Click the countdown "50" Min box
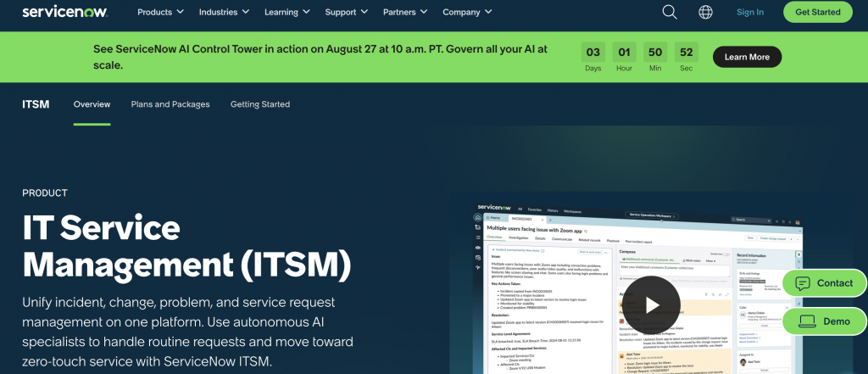The height and width of the screenshot is (374, 868). point(655,53)
